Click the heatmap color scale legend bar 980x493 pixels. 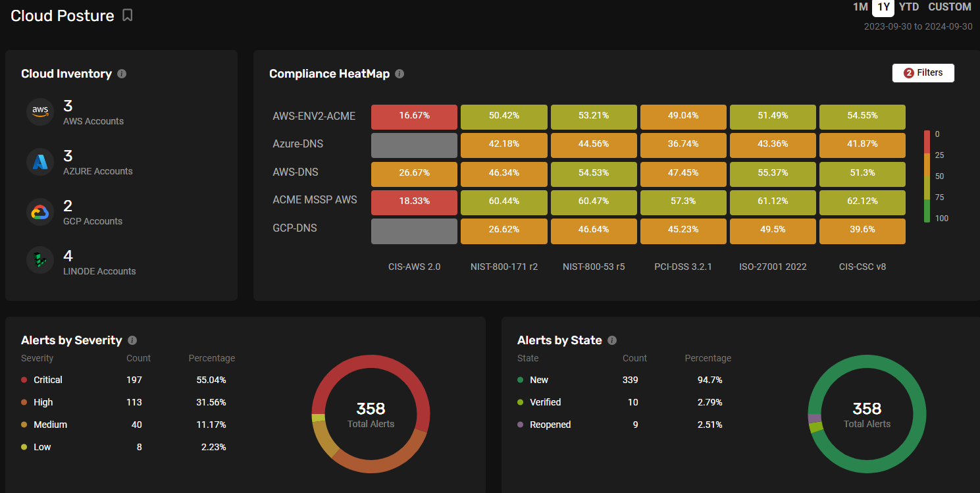pyautogui.click(x=927, y=176)
